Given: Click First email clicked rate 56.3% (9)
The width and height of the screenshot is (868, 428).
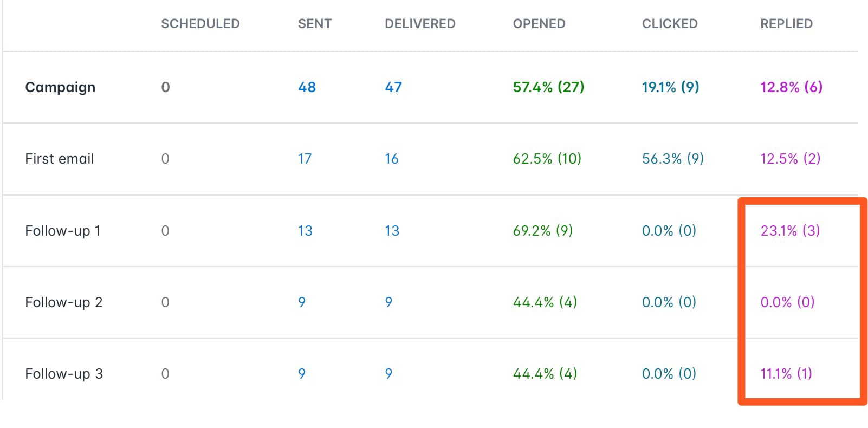Looking at the screenshot, I should point(672,159).
